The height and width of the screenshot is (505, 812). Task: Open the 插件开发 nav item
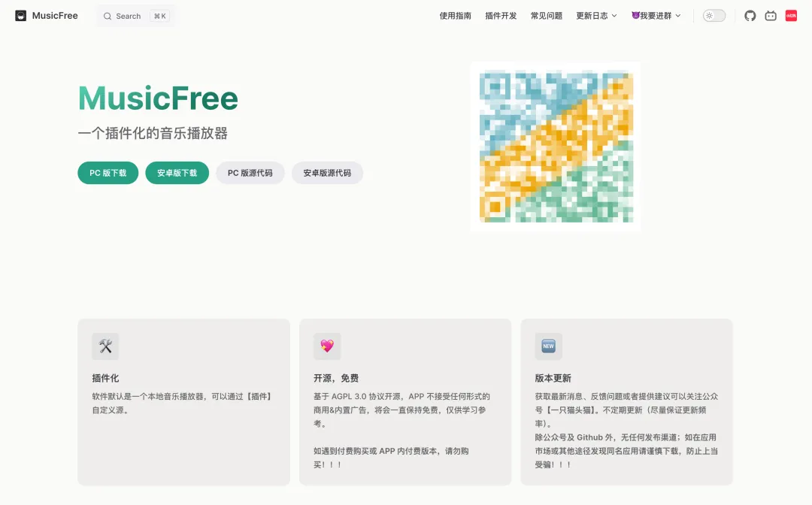(501, 16)
